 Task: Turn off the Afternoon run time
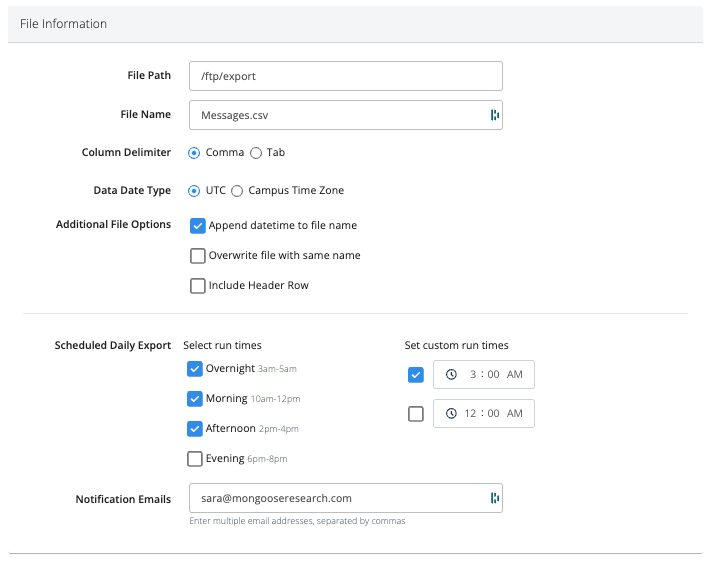pyautogui.click(x=195, y=429)
